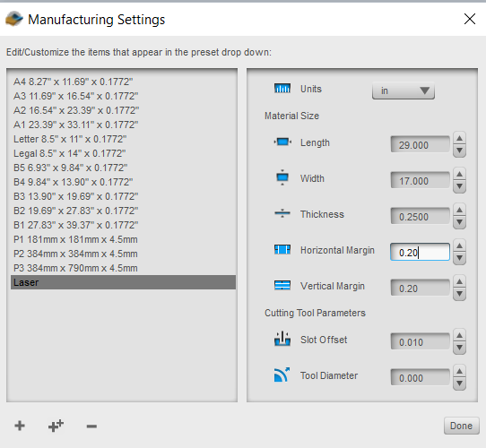Click the add new preset plus icon
This screenshot has width=486, height=448.
pyautogui.click(x=20, y=426)
